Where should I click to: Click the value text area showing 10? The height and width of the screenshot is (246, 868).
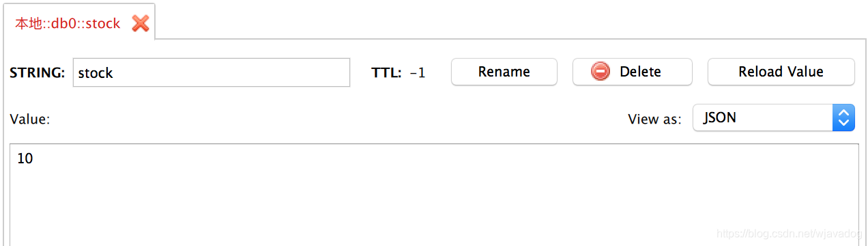coord(434,195)
